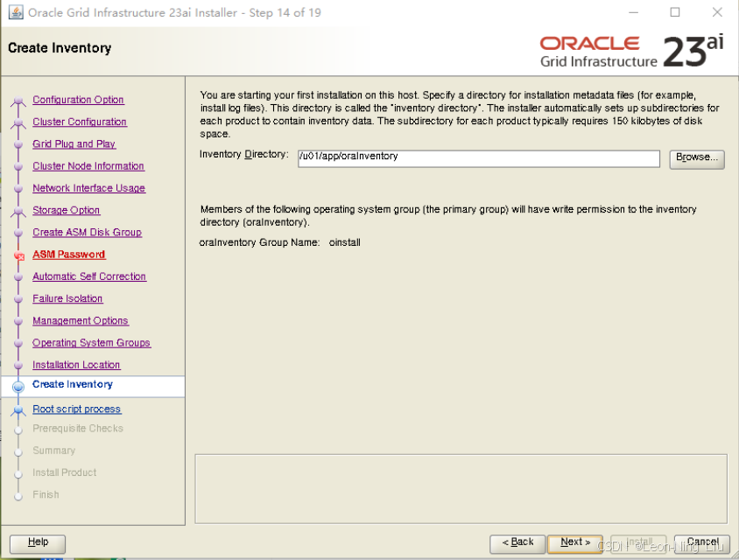Return to the ASM Password step
Screen dimensions: 739x560
click(69, 255)
